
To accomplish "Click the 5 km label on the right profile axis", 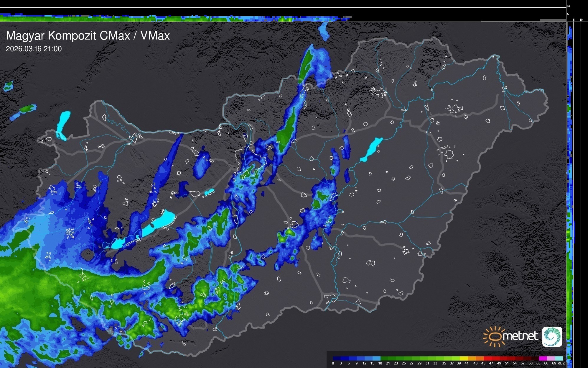I will (x=574, y=20).
